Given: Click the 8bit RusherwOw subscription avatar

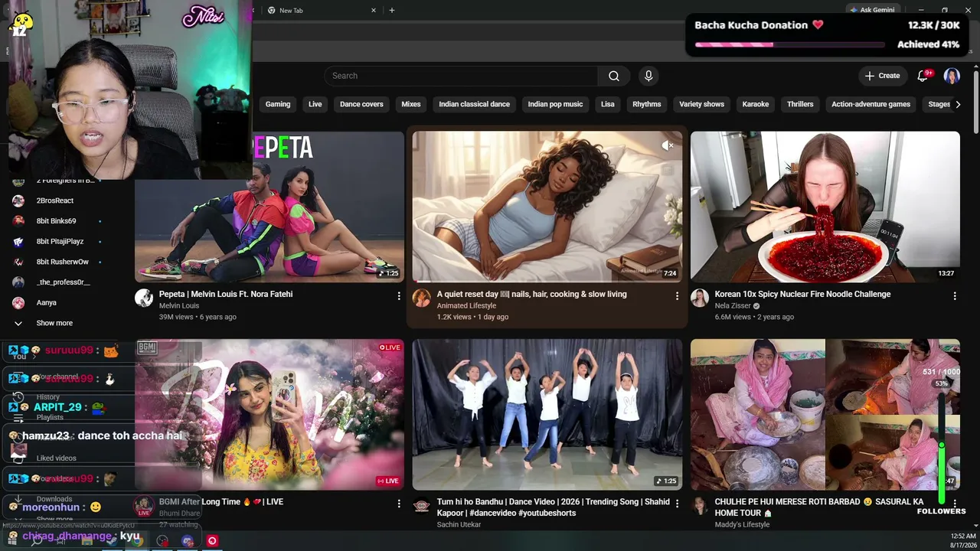Looking at the screenshot, I should [18, 262].
